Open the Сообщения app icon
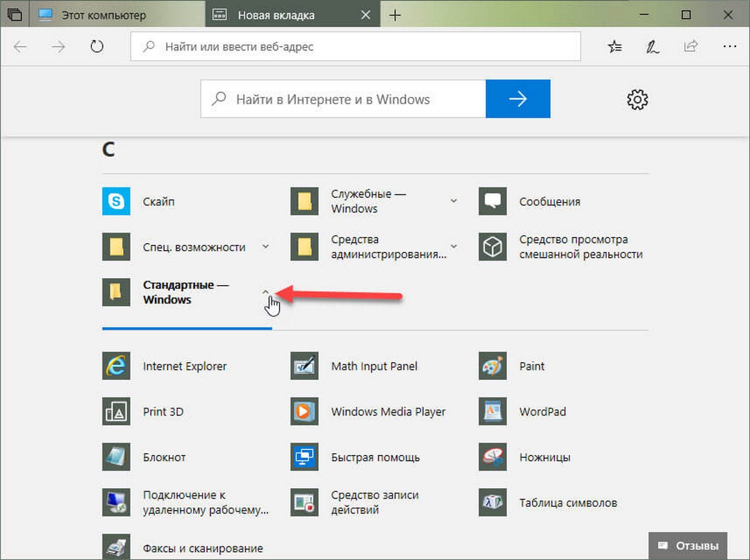The image size is (750, 560). point(492,201)
